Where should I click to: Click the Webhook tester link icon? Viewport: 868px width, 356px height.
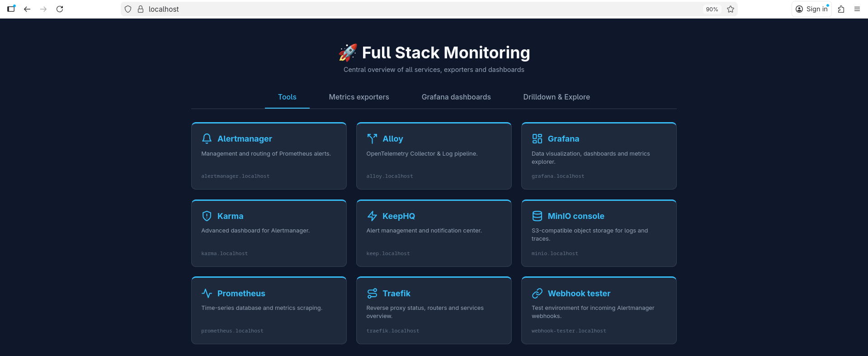tap(537, 294)
